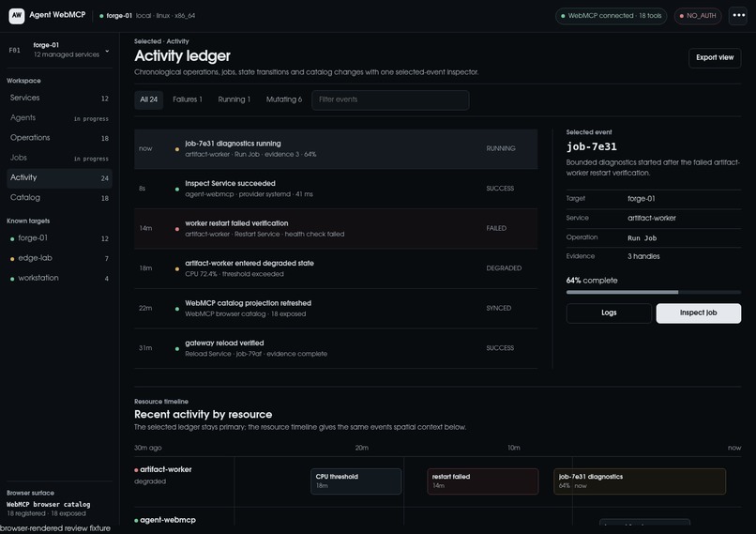Select the job-7e31 diagnostics running row
Image resolution: width=756 pixels, height=534 pixels.
pos(336,148)
